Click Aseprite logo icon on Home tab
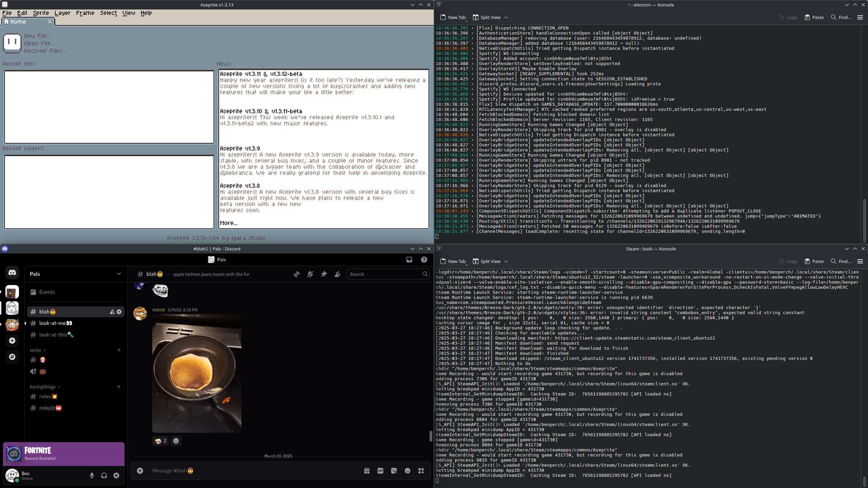Screen dimensions: 868x488 pyautogui.click(x=12, y=43)
